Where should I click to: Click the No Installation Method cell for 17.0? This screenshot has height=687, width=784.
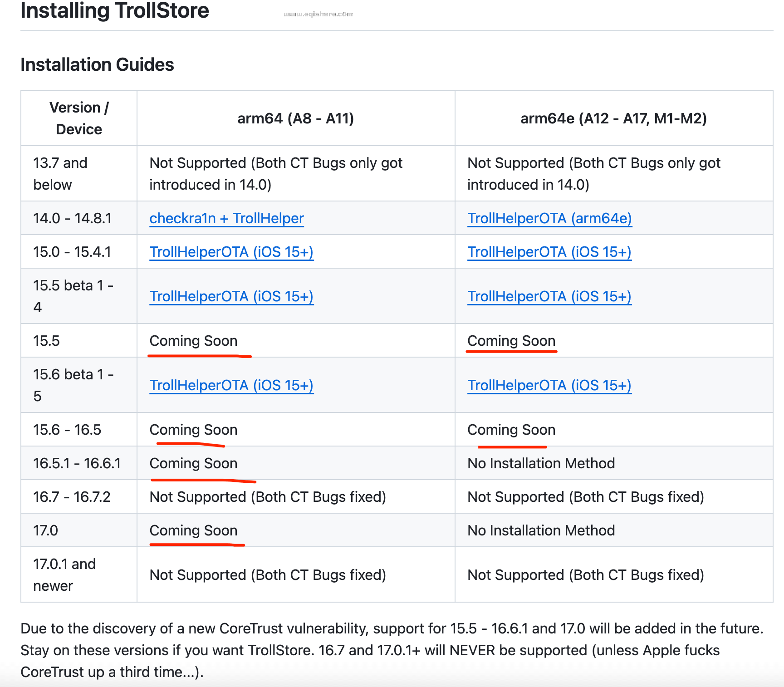[x=541, y=530]
